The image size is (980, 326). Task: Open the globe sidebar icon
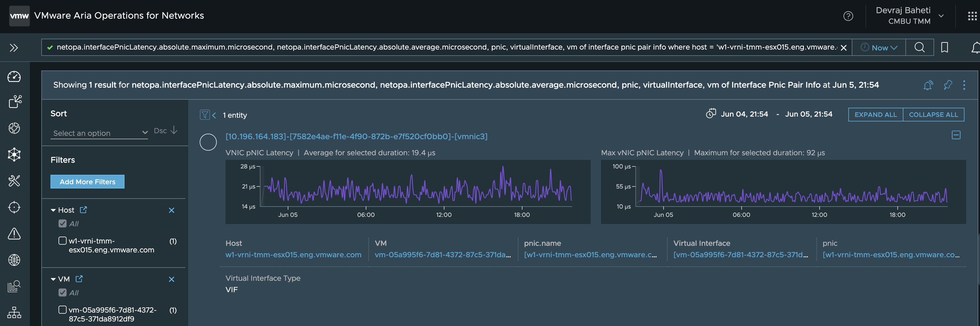[x=14, y=260]
